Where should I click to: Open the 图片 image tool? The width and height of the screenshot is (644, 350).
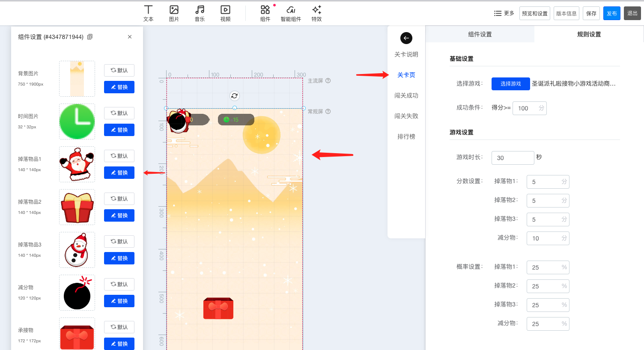click(x=174, y=10)
